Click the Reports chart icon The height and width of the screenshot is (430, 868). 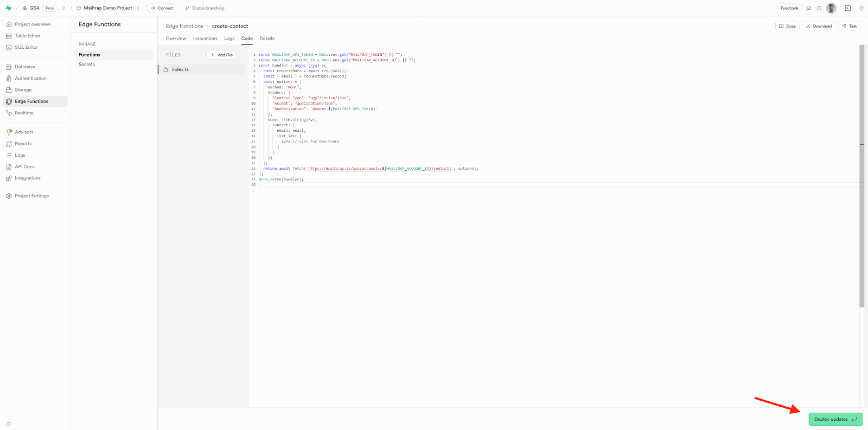9,144
